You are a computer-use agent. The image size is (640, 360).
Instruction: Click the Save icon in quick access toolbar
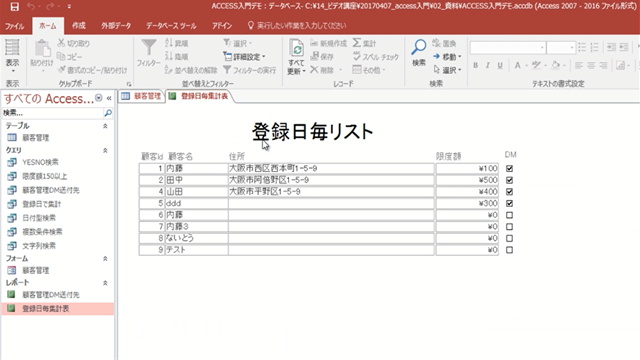(14, 7)
